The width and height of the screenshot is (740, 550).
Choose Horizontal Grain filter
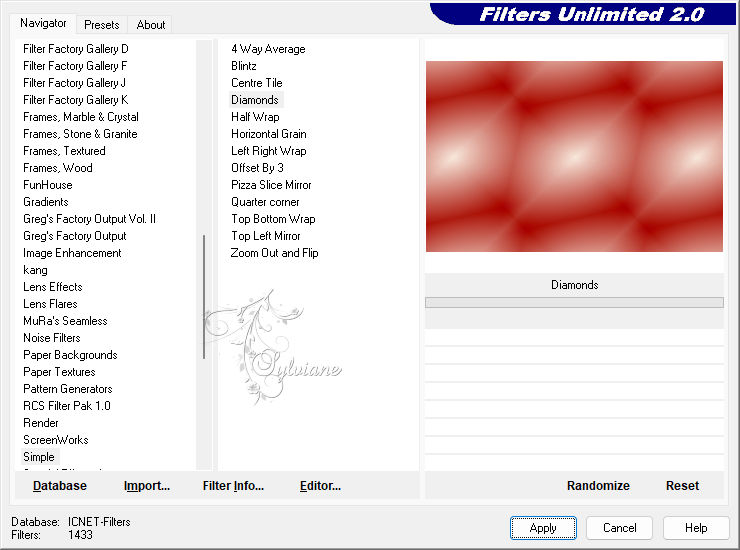(269, 134)
